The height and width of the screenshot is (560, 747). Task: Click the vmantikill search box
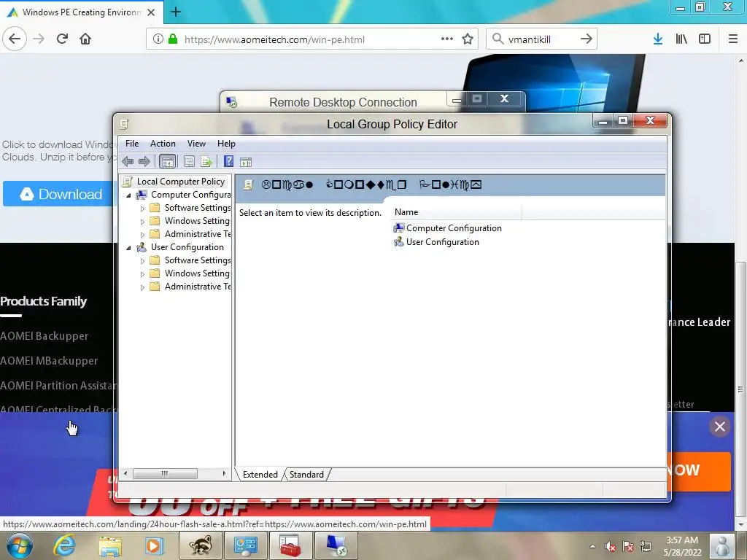pyautogui.click(x=541, y=39)
